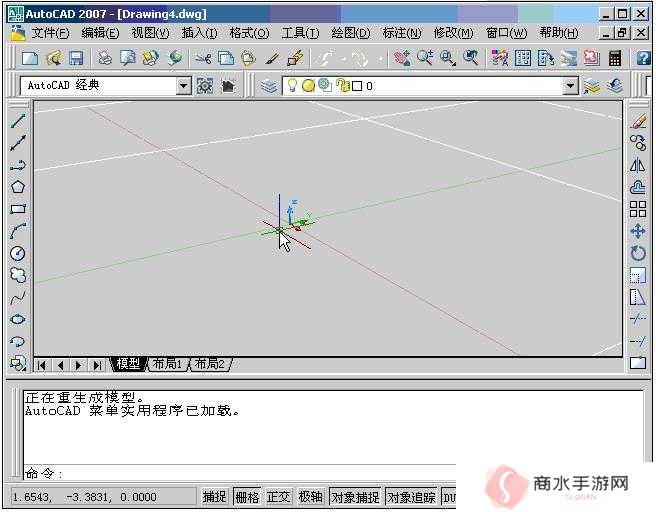The height and width of the screenshot is (512, 656).
Task: Select the Line draw tool
Action: pyautogui.click(x=18, y=121)
